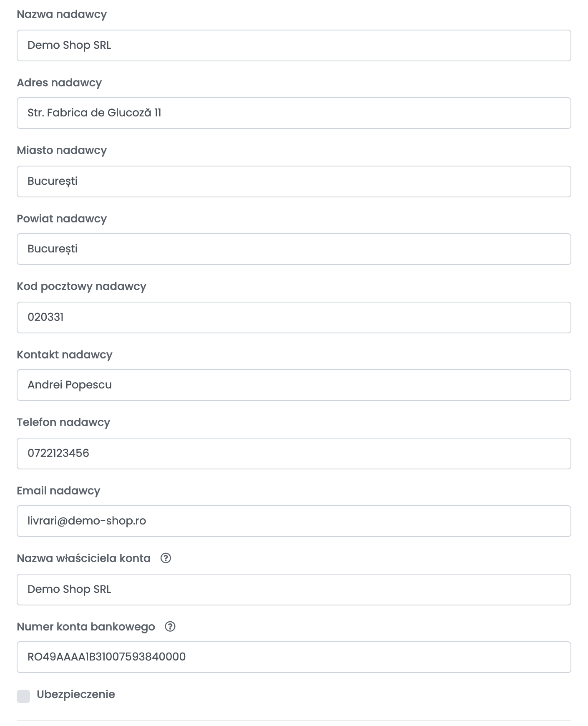
Task: Select the Miasto nadawcy input box
Action: click(294, 181)
